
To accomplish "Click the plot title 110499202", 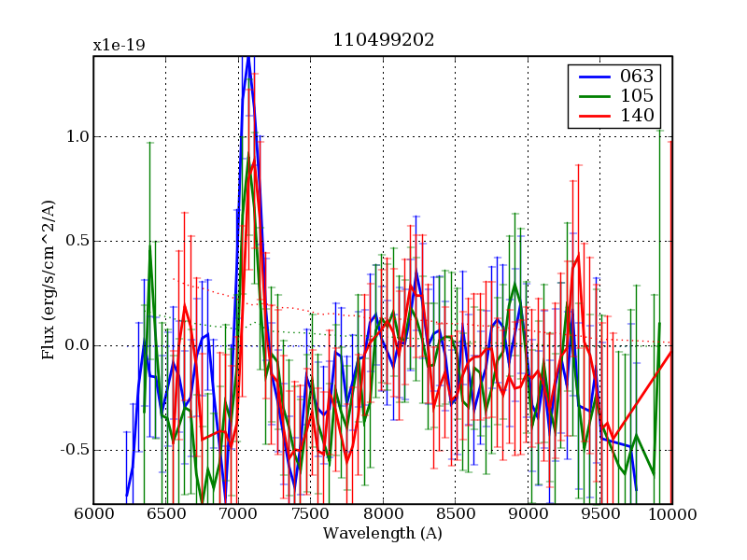I will coord(383,40).
